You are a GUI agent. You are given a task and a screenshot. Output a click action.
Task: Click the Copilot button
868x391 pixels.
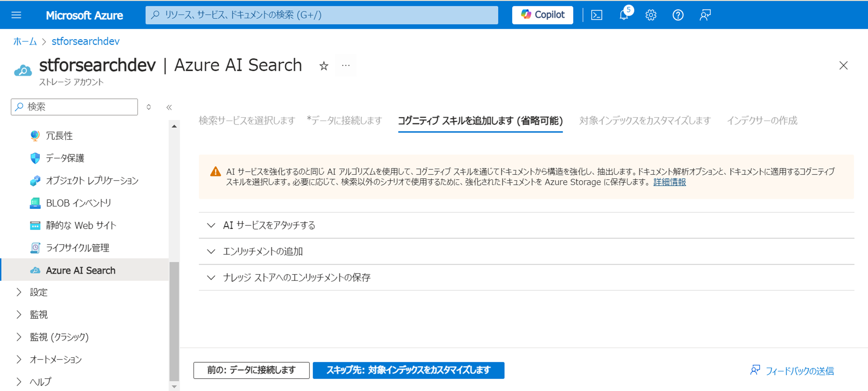click(x=542, y=15)
